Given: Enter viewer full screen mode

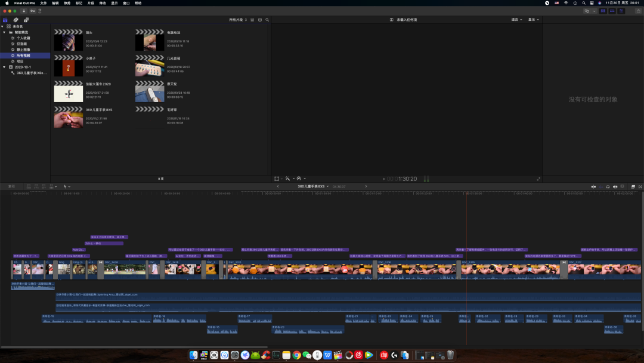Looking at the screenshot, I should tap(538, 179).
